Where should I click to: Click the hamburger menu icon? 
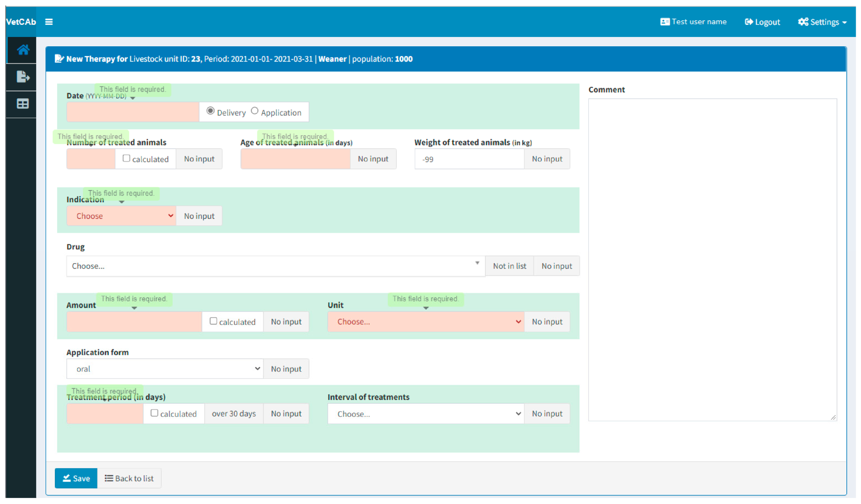[49, 22]
